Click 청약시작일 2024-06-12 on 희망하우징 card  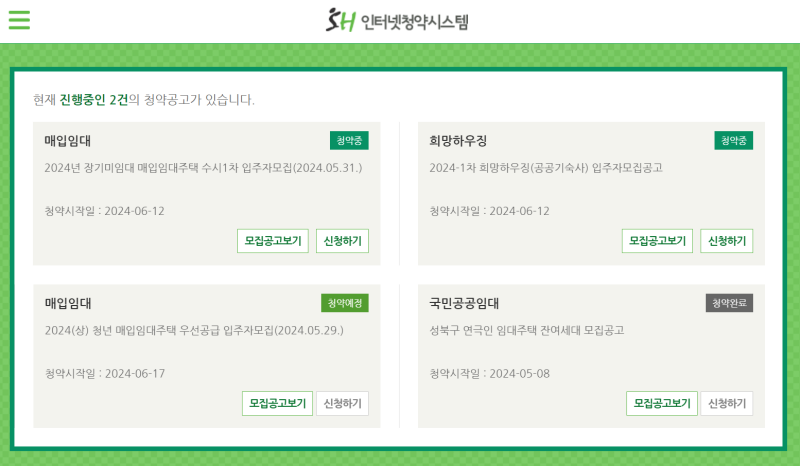489,211
